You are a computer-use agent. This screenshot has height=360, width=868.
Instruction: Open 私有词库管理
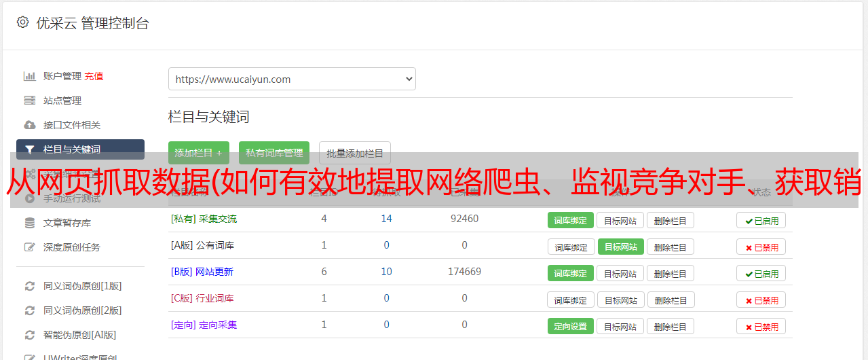point(274,153)
